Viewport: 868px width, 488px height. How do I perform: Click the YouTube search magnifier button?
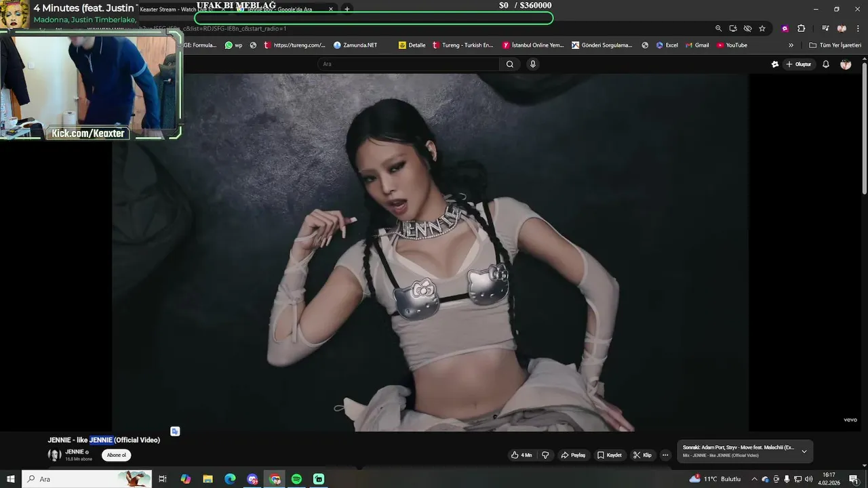click(510, 64)
